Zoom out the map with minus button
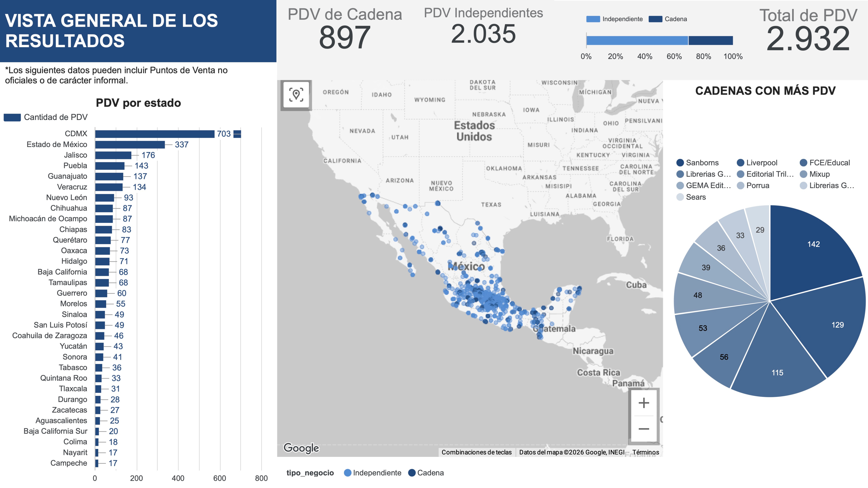The image size is (868, 488). tap(644, 429)
